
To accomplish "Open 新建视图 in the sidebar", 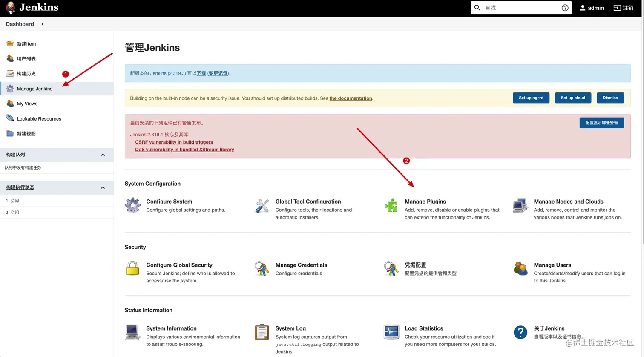I will pyautogui.click(x=26, y=134).
